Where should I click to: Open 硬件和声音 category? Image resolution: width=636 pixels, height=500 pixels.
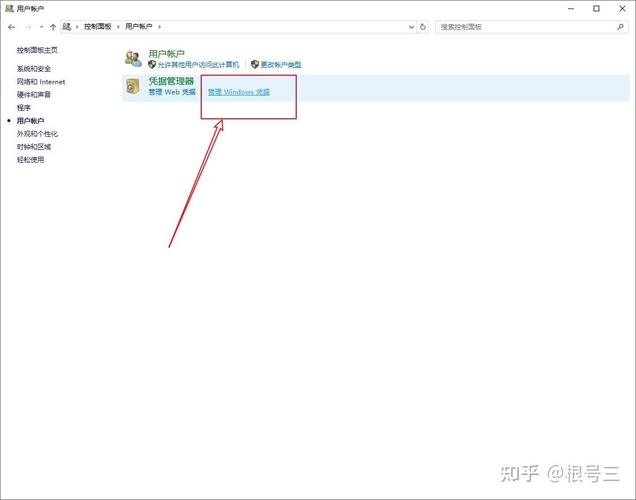[34, 95]
